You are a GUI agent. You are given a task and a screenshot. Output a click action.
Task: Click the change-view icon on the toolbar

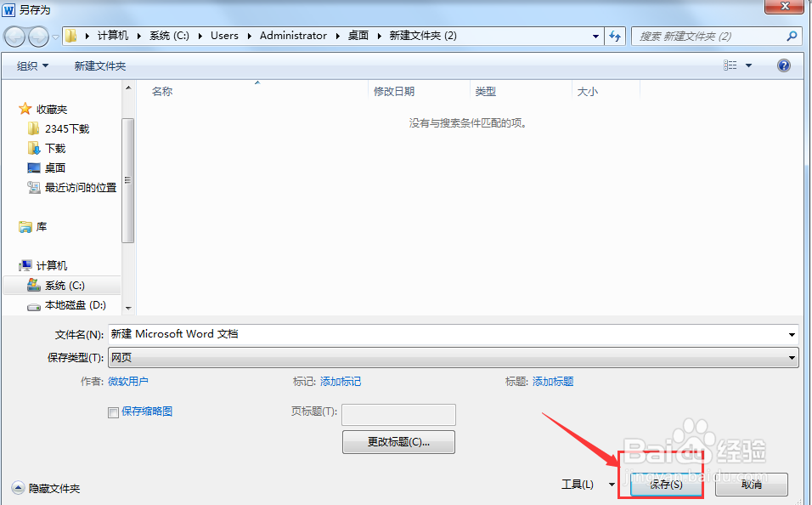click(x=732, y=65)
